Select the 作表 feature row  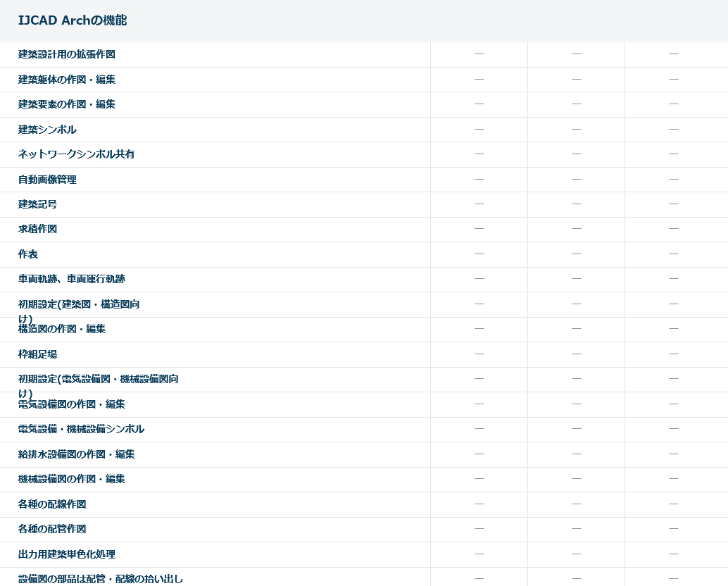[x=28, y=254]
